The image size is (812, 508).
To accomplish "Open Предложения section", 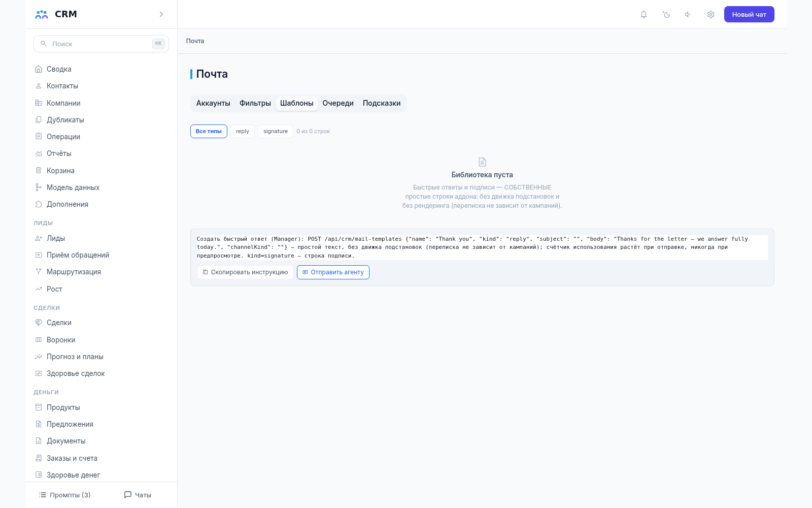I will [x=101, y=424].
